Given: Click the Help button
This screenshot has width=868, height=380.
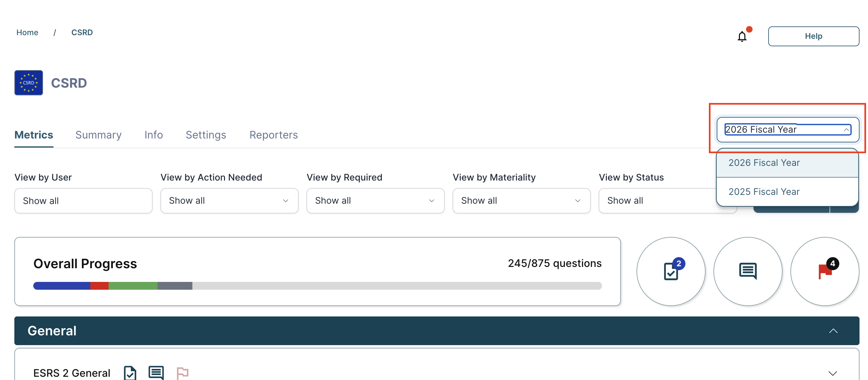Looking at the screenshot, I should tap(813, 36).
